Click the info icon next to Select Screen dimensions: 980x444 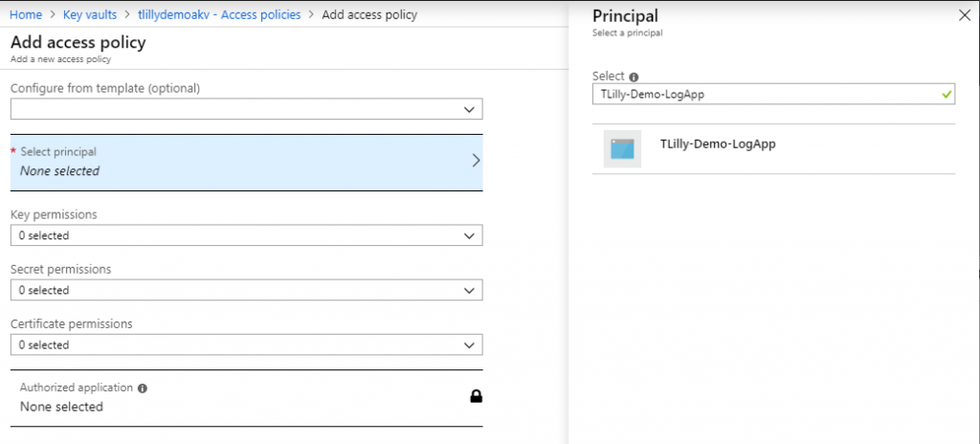click(634, 77)
